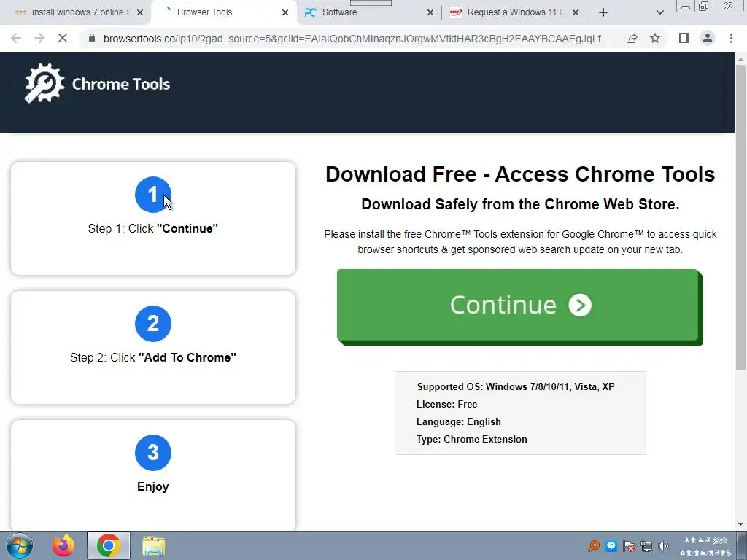Viewport: 747px width, 560px height.
Task: Launch Firefox from the taskbar
Action: tap(63, 545)
